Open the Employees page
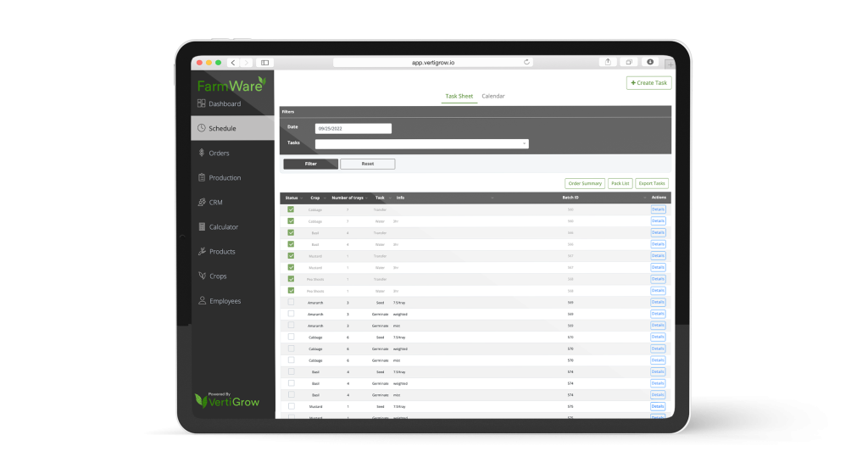The width and height of the screenshot is (868, 463). point(225,301)
